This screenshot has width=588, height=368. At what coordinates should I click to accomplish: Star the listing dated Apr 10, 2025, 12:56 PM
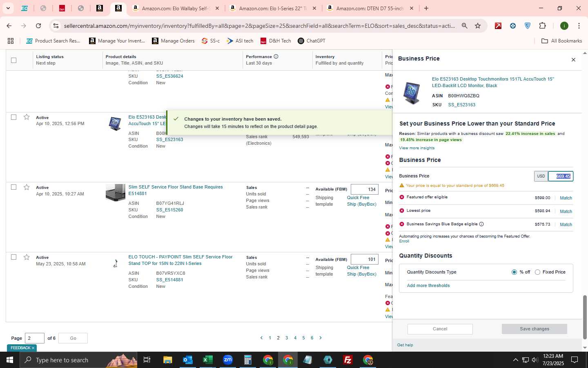click(27, 117)
